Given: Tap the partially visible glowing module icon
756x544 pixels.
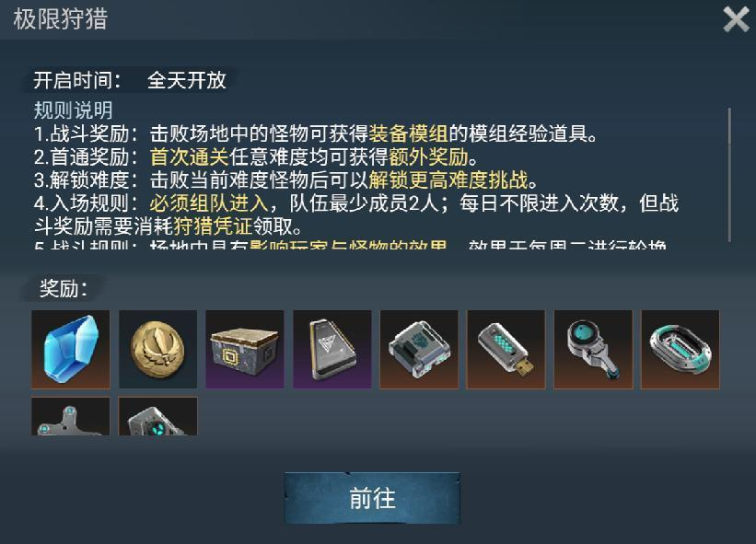Looking at the screenshot, I should point(157,416).
